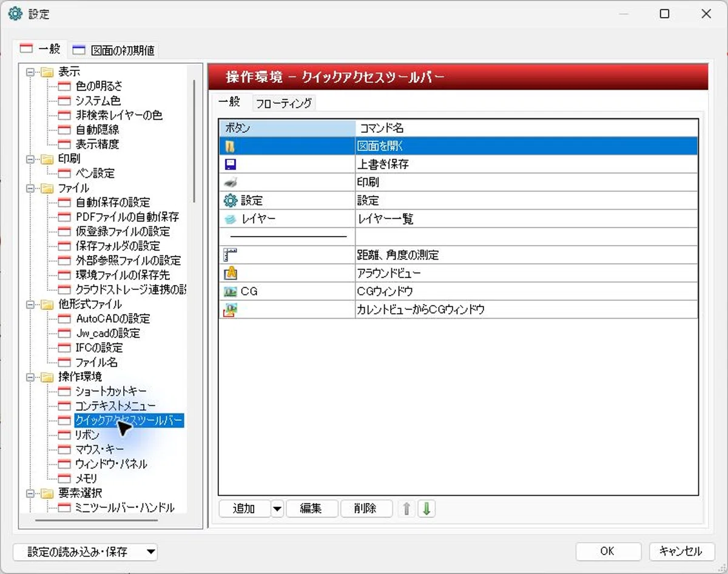Click the 編集 button
Image resolution: width=728 pixels, height=574 pixels.
(x=311, y=508)
